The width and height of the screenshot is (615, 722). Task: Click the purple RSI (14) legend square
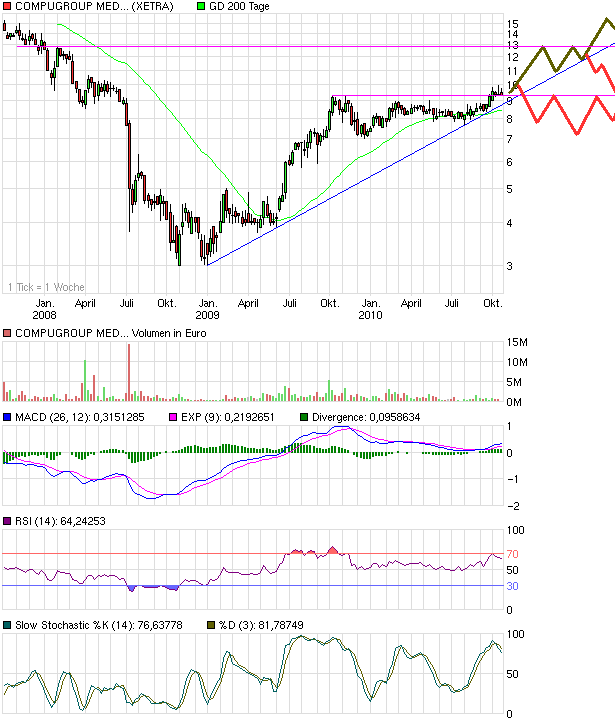point(7,521)
